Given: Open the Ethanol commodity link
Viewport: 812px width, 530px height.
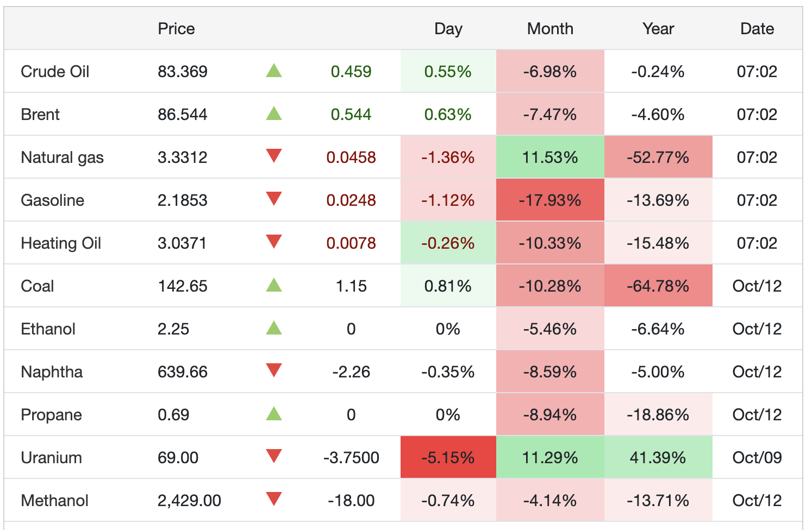Looking at the screenshot, I should coord(48,329).
